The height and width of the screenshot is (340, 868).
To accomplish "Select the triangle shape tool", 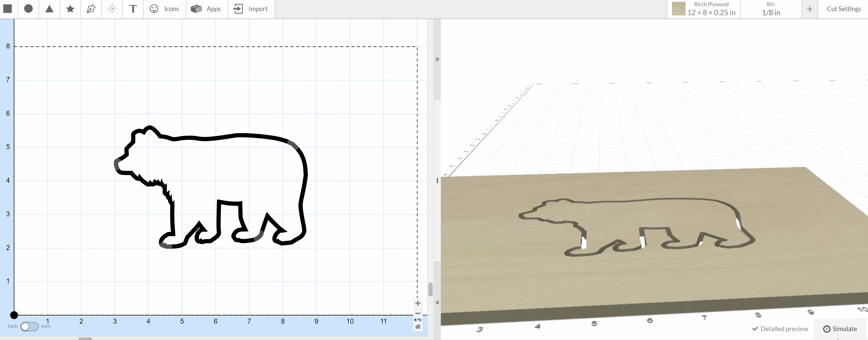I will click(x=50, y=9).
